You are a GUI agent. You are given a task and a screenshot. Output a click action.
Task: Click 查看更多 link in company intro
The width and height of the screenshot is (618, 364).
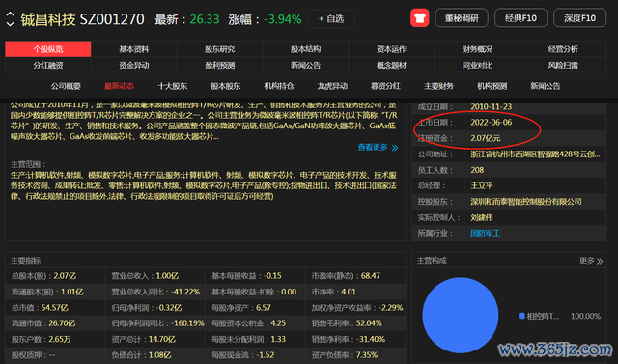(x=373, y=148)
